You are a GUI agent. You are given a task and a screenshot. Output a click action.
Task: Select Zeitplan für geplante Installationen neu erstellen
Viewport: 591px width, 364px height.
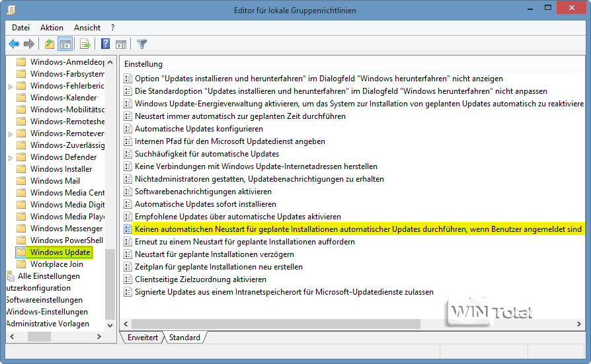(219, 267)
